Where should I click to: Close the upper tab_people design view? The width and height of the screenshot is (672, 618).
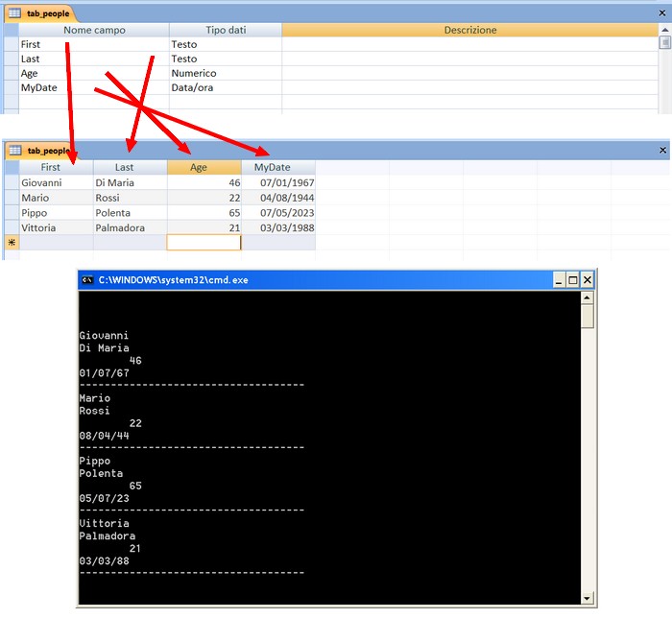pos(662,13)
